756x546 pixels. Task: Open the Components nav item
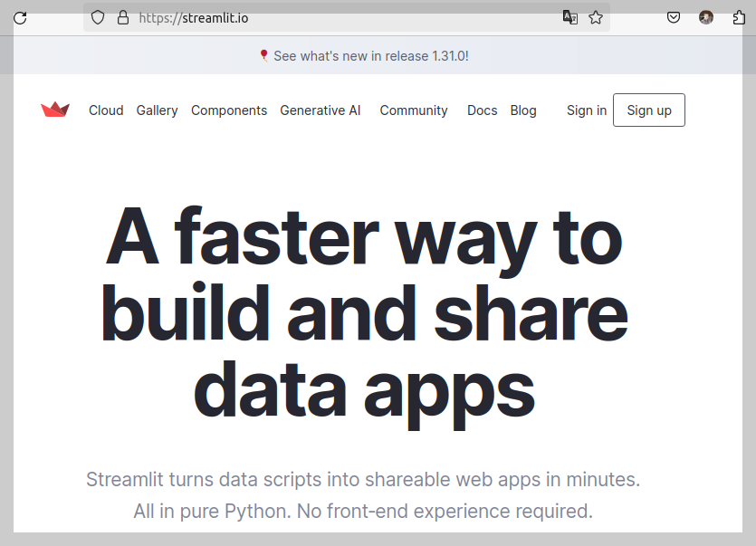(229, 110)
